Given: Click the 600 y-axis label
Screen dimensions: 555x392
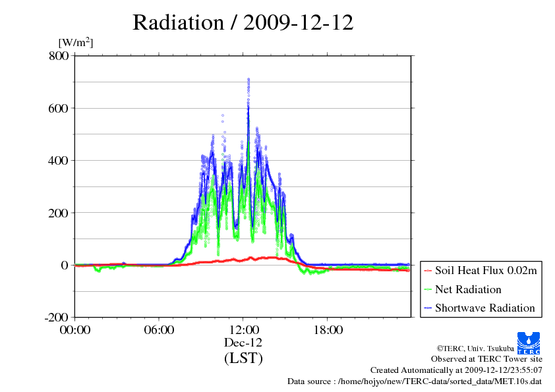Looking at the screenshot, I should pos(58,108).
